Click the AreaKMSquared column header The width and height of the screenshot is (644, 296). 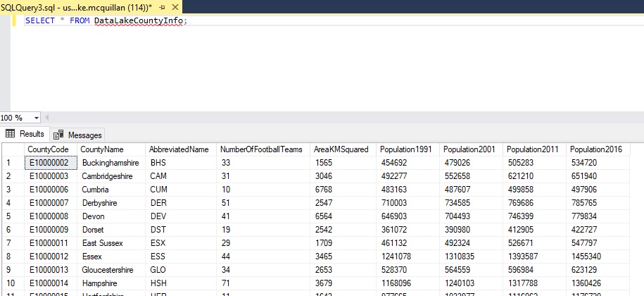[x=341, y=149]
